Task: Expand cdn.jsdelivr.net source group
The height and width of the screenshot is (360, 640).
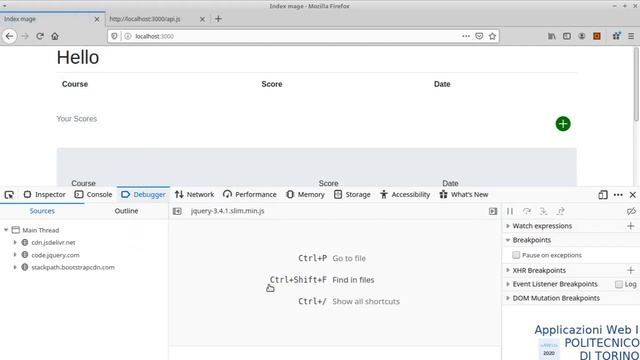Action: [15, 242]
